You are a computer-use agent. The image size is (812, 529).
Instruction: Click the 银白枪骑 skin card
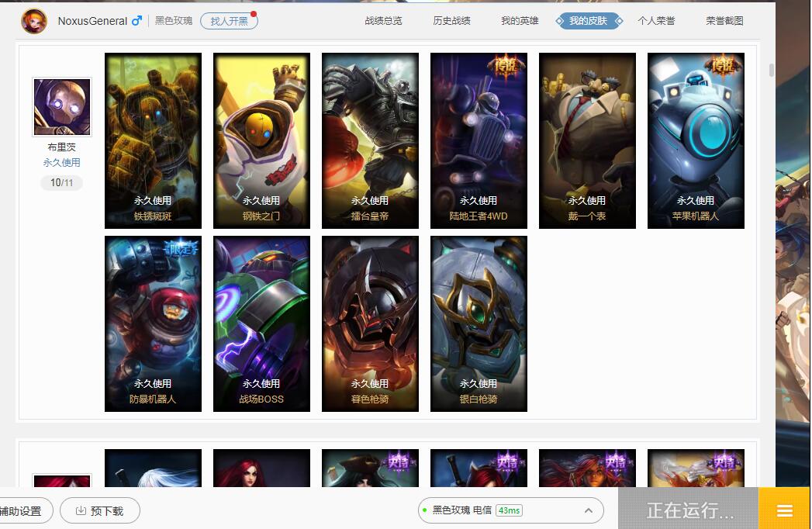479,323
